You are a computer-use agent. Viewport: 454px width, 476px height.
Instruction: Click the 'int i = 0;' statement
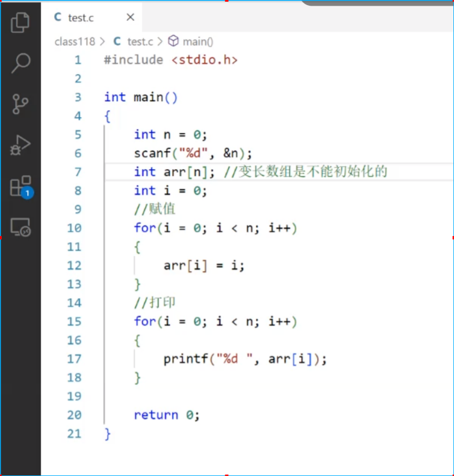tap(170, 191)
